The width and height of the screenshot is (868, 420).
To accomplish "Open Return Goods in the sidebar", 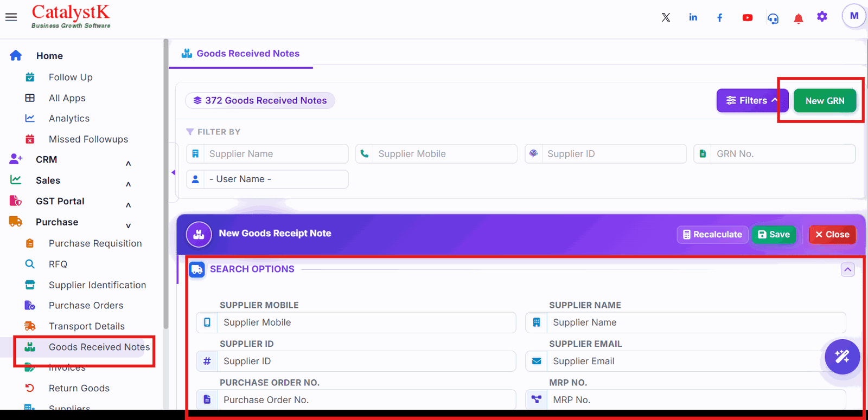I will tap(79, 388).
